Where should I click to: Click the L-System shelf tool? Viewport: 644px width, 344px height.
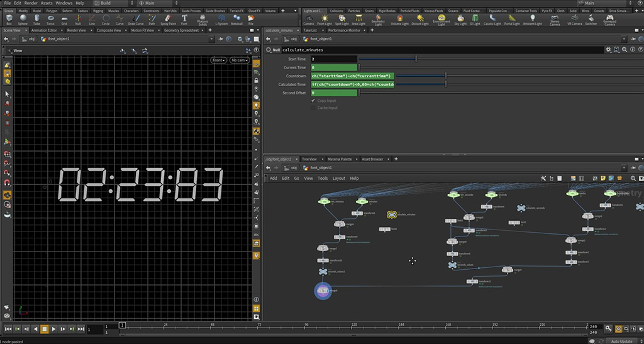coord(222,19)
